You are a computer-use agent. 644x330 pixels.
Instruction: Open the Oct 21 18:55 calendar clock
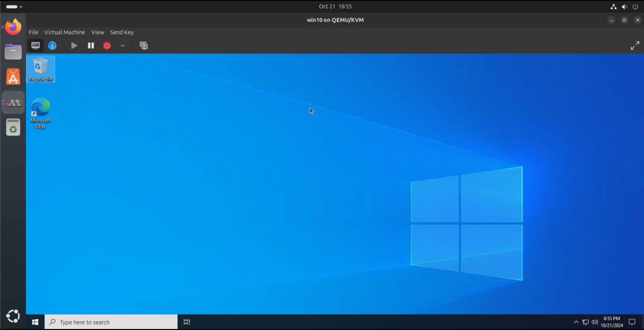click(335, 6)
